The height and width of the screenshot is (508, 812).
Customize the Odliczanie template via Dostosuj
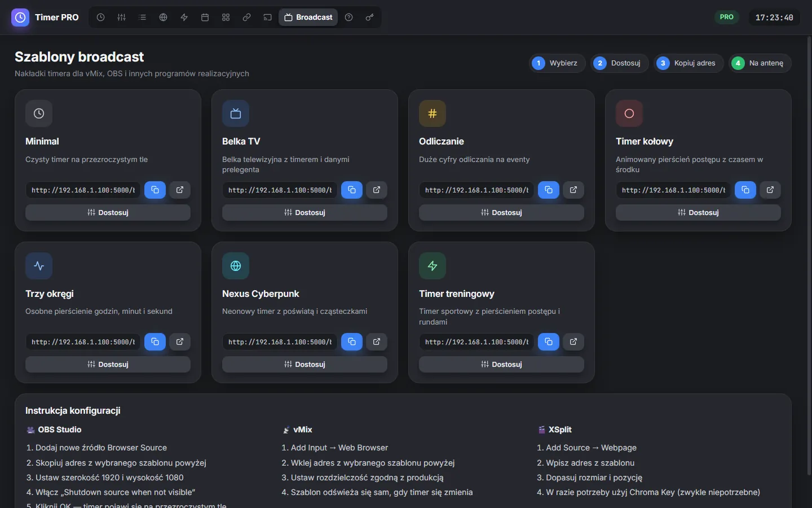click(501, 213)
